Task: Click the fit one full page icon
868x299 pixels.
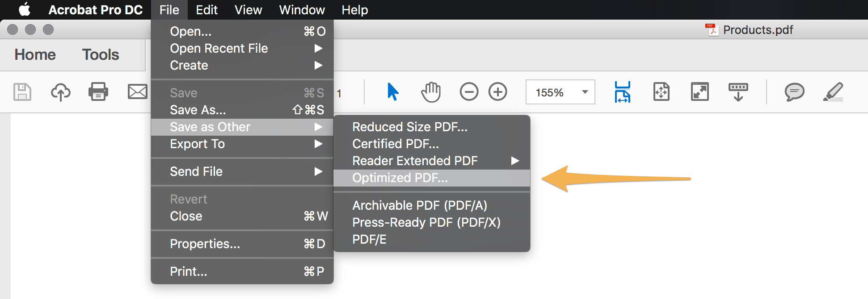Action: click(661, 92)
